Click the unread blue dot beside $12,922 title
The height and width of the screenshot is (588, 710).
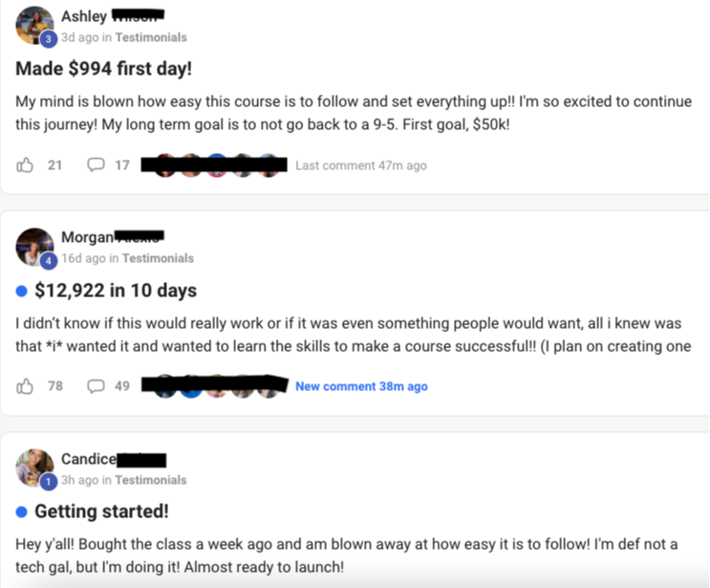pos(22,290)
